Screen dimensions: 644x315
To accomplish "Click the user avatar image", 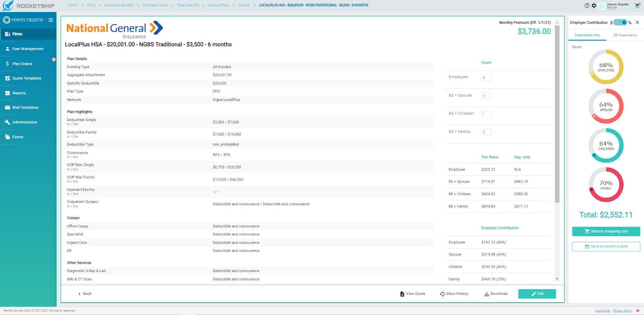I will click(x=602, y=6).
